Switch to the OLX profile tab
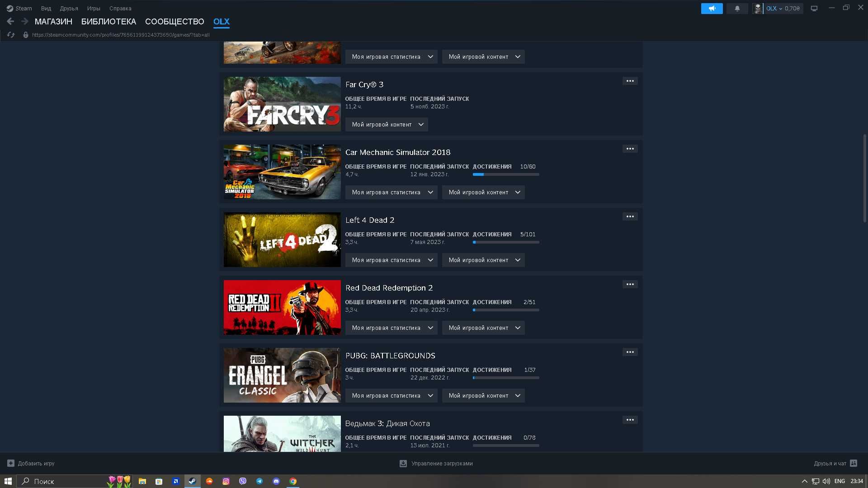The width and height of the screenshot is (868, 488). pyautogui.click(x=222, y=21)
